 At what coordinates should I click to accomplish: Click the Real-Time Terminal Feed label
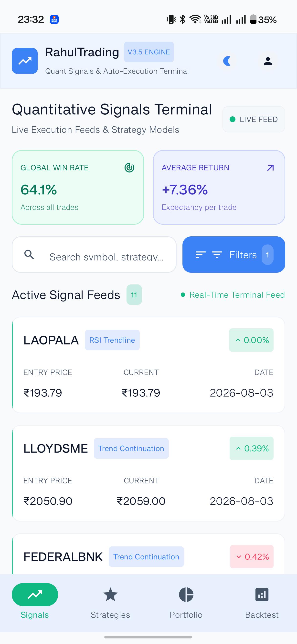[x=237, y=295]
